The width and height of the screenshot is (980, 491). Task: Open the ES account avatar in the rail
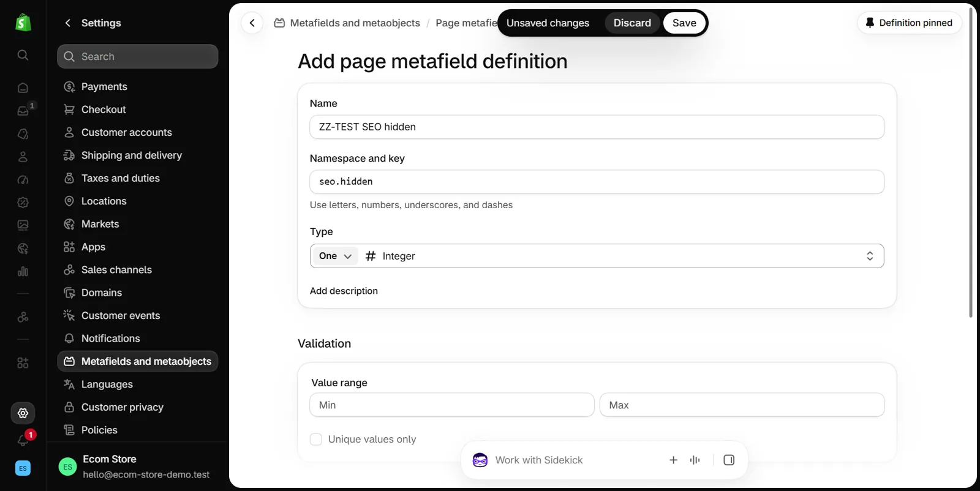(23, 468)
